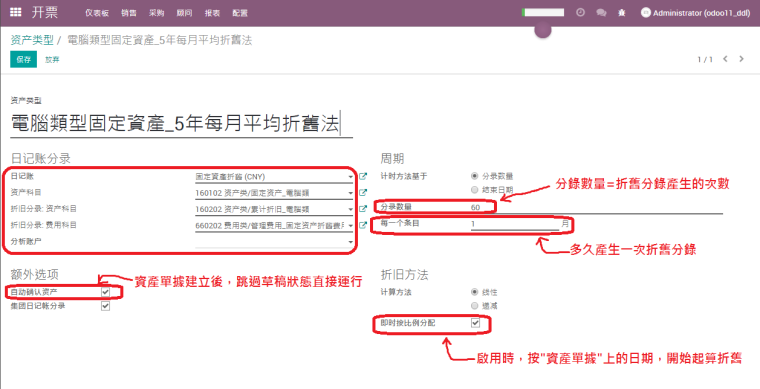
Task: Open external link for 折旧分录: 费用科目 field
Action: click(363, 225)
